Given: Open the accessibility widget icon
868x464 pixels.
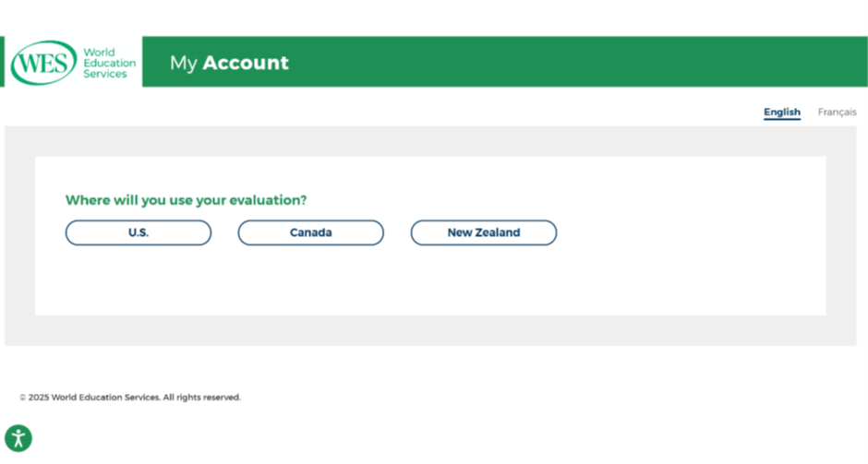Looking at the screenshot, I should pos(18,438).
